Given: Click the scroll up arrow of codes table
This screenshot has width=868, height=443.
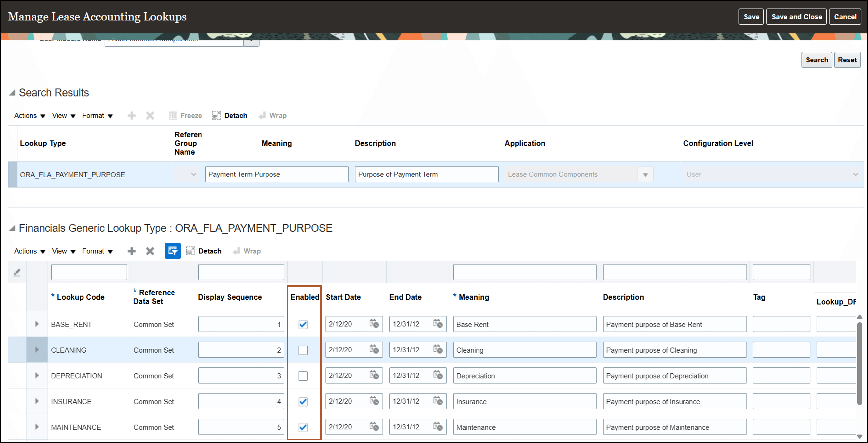Looking at the screenshot, I should click(x=860, y=317).
